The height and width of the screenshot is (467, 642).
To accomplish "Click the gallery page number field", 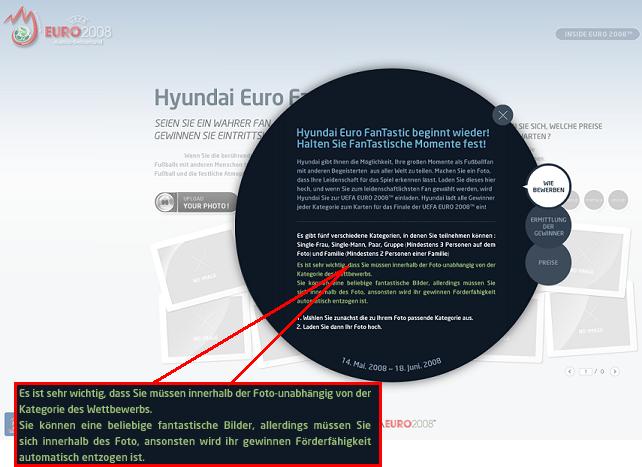I will (x=588, y=371).
